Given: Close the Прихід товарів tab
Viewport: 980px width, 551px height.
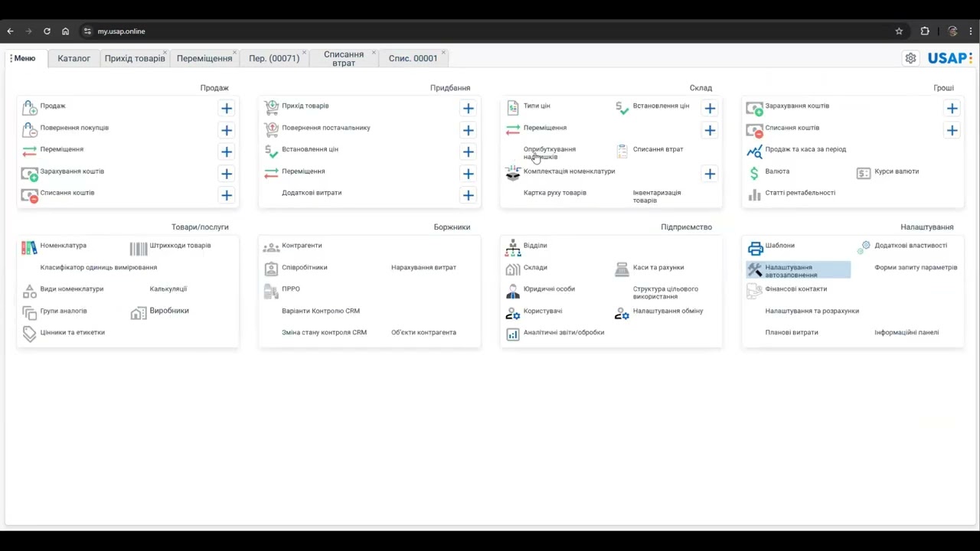Looking at the screenshot, I should 165,53.
